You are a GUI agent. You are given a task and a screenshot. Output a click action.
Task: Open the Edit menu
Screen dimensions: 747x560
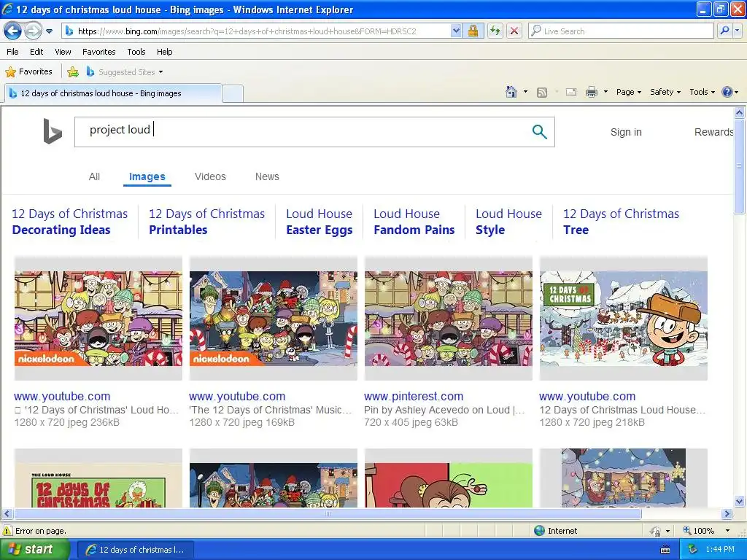point(36,52)
